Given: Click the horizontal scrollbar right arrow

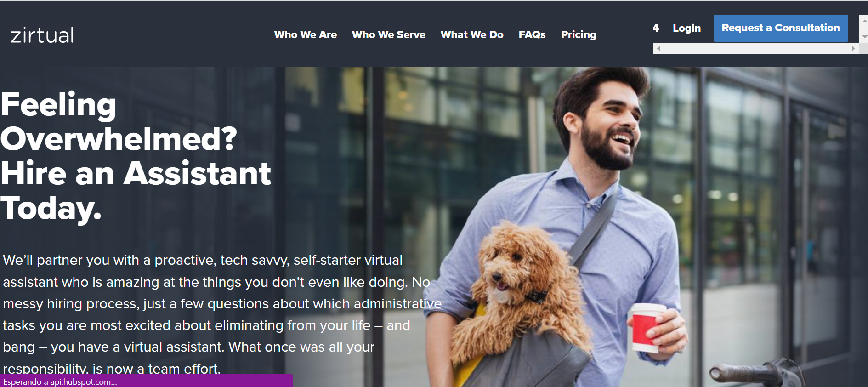Looking at the screenshot, I should (x=853, y=48).
